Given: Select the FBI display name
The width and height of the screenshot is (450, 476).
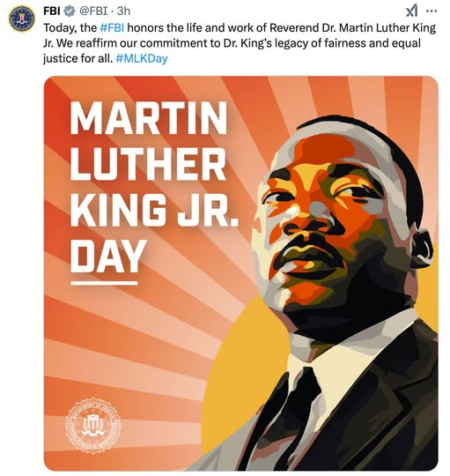Looking at the screenshot, I should [x=52, y=11].
